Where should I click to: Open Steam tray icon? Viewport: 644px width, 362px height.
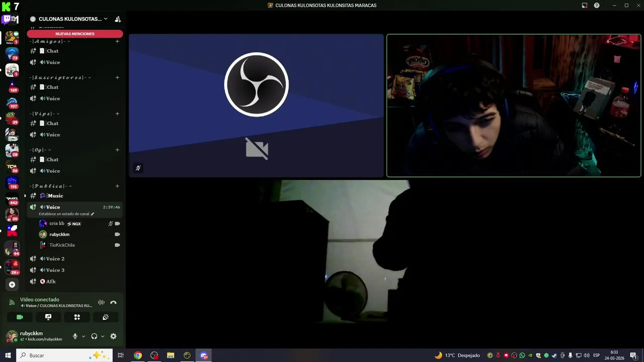coord(554,355)
